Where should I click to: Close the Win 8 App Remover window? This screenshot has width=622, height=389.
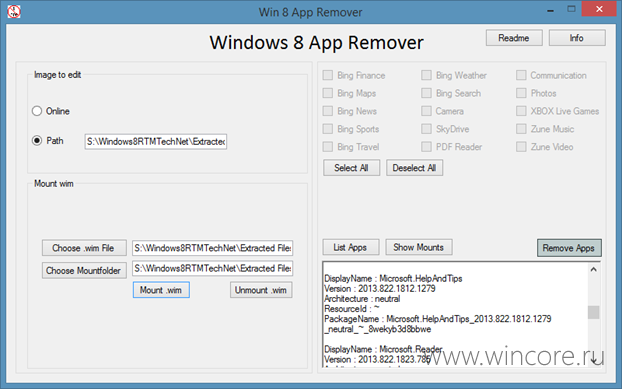click(599, 9)
